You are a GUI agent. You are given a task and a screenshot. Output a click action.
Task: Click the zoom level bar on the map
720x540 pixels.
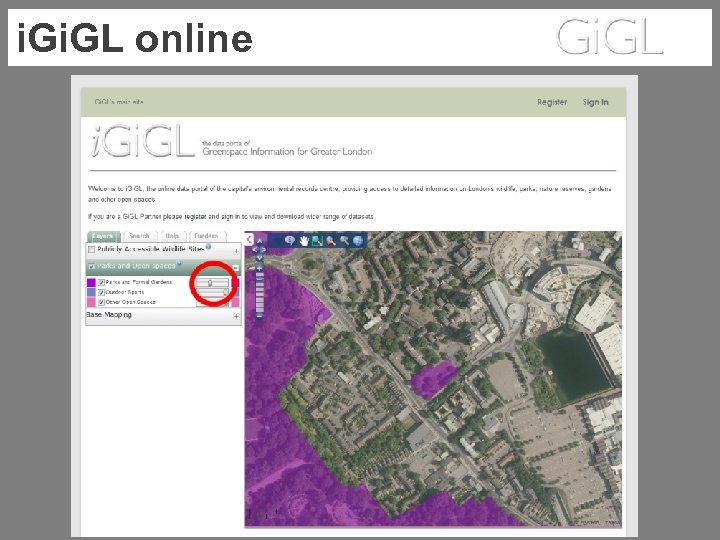tap(259, 292)
